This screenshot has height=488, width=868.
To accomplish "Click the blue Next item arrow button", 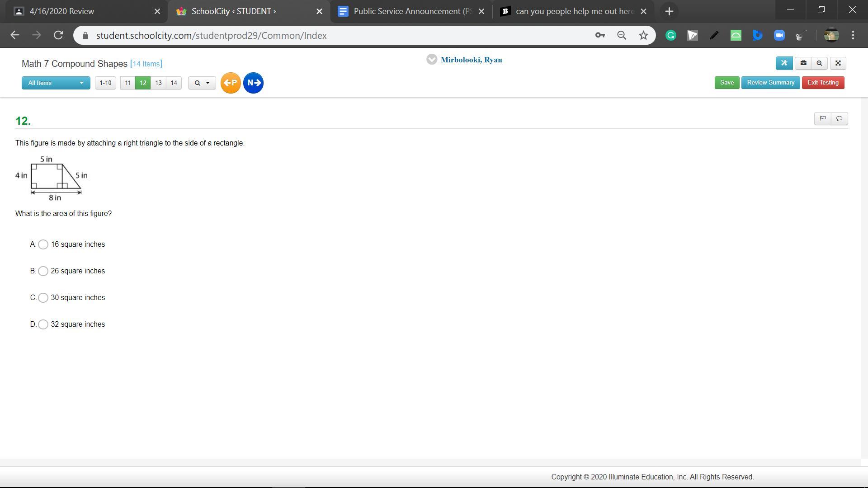I will tap(253, 83).
